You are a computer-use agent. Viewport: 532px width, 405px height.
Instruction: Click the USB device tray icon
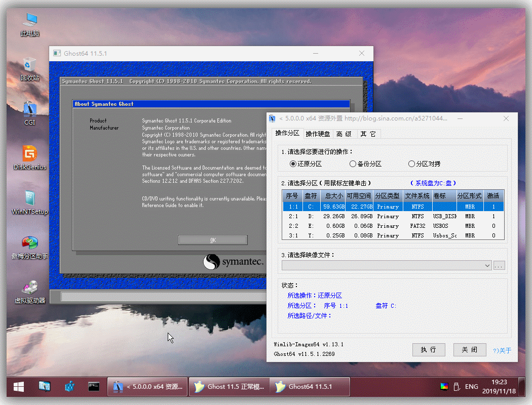pos(457,386)
